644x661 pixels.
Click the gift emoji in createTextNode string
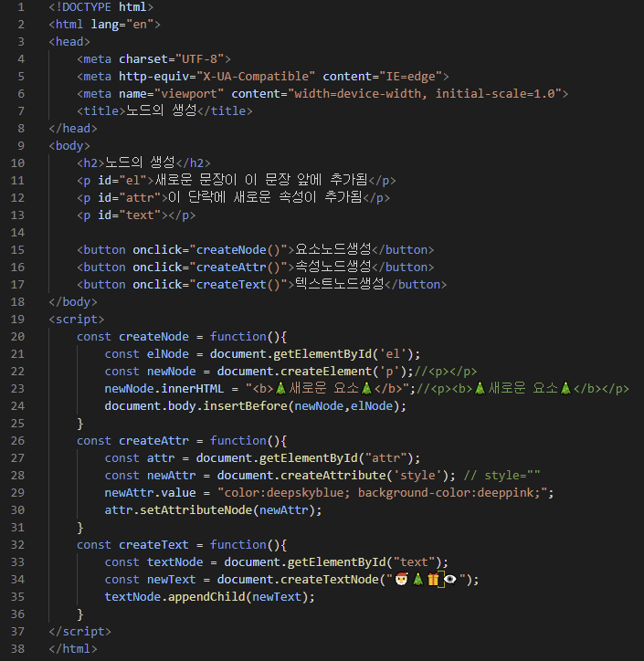[x=433, y=579]
